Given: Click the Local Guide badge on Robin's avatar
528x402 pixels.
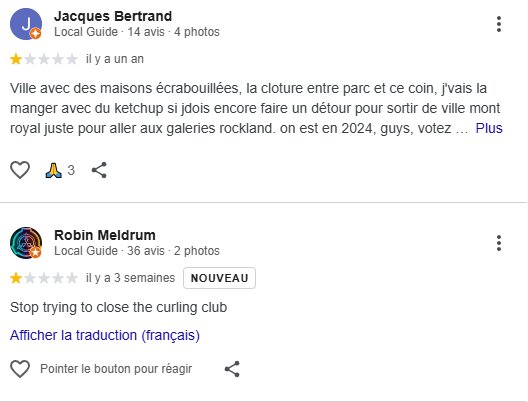Looking at the screenshot, I should click(x=35, y=252).
